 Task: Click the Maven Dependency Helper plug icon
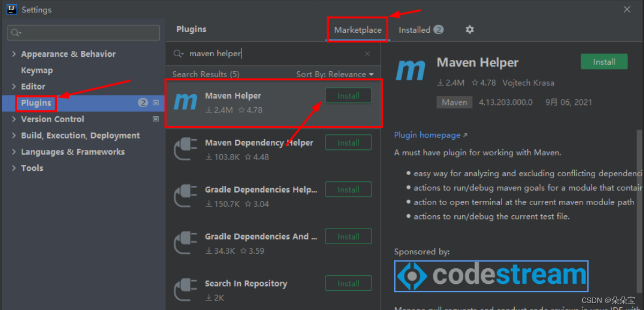[186, 149]
